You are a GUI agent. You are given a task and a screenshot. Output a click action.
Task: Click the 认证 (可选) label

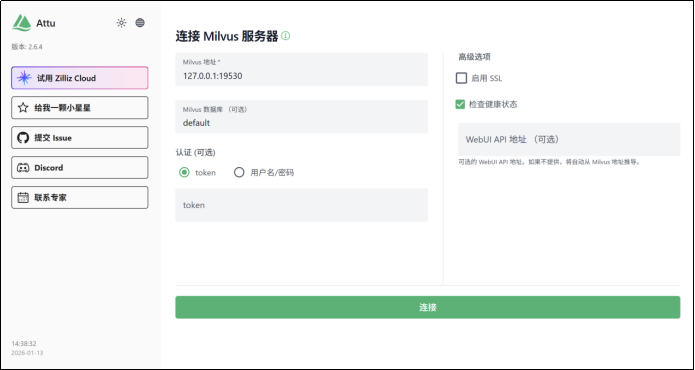[x=195, y=152]
